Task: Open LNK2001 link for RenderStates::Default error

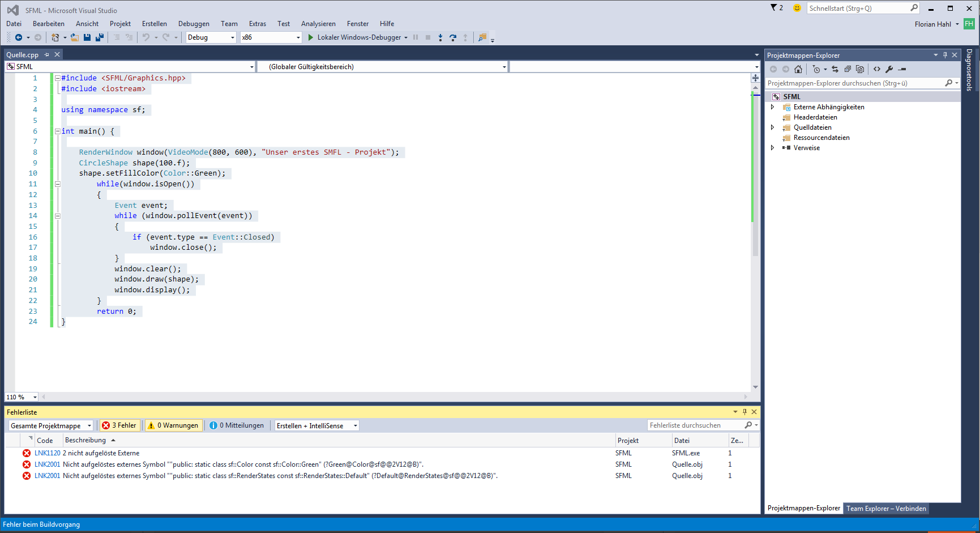Action: coord(47,476)
